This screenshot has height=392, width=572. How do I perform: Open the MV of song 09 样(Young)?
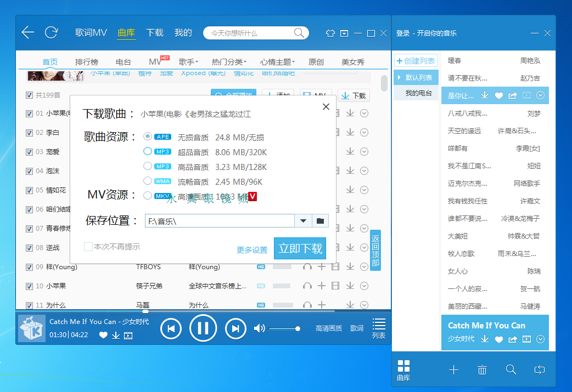coord(335,266)
